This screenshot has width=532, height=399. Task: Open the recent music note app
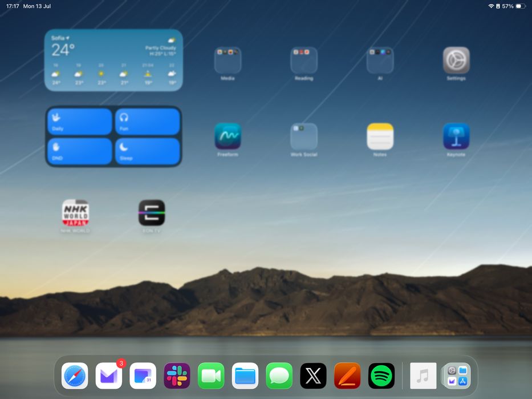click(x=423, y=376)
